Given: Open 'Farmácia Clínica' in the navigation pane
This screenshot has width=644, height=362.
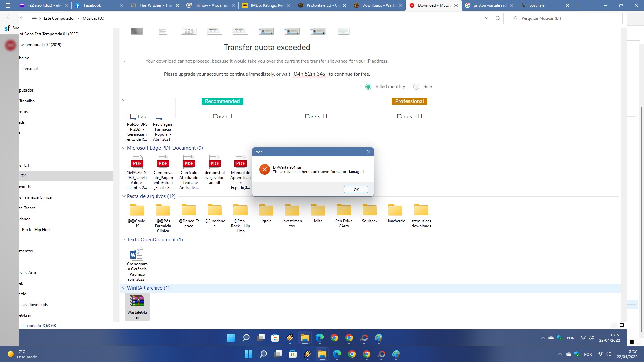Looking at the screenshot, I should 66,197.
